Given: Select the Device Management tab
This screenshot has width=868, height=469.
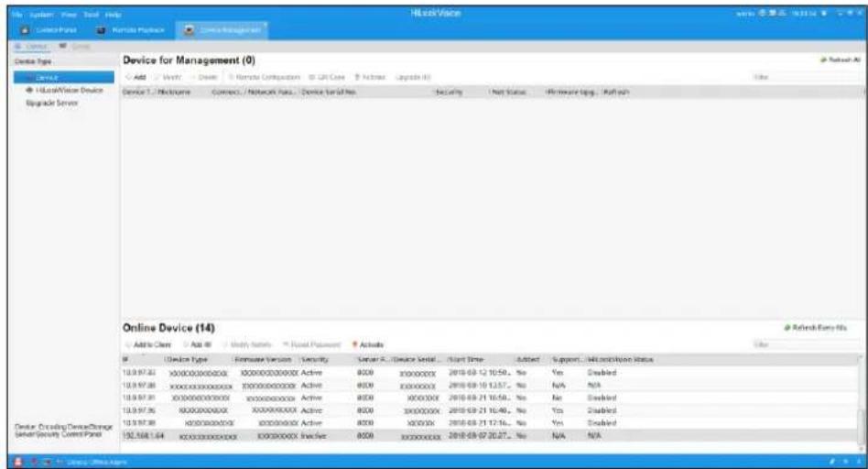Looking at the screenshot, I should 222,30.
